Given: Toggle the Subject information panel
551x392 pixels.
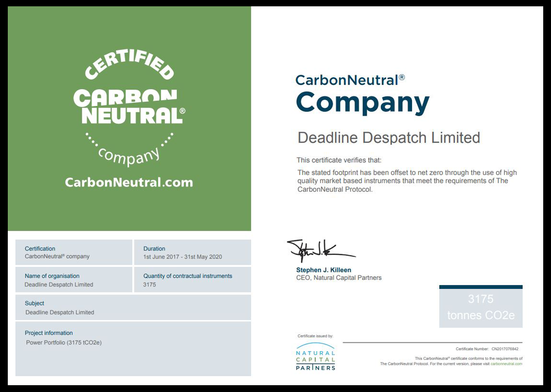Looking at the screenshot, I should click(x=133, y=307).
